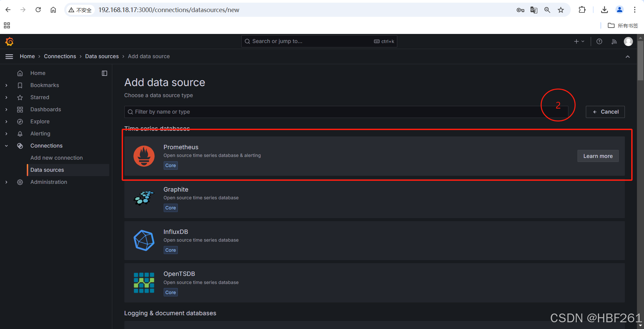
Task: Click the user profile avatar
Action: click(628, 41)
